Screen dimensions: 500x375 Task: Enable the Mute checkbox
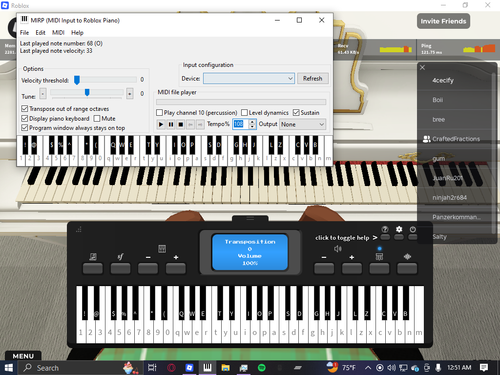(97, 118)
